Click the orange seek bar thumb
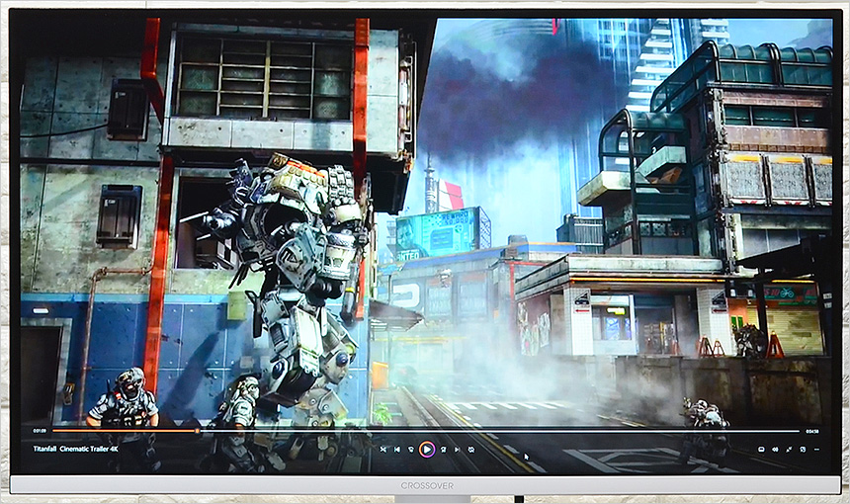850x504 pixels. pos(197,431)
